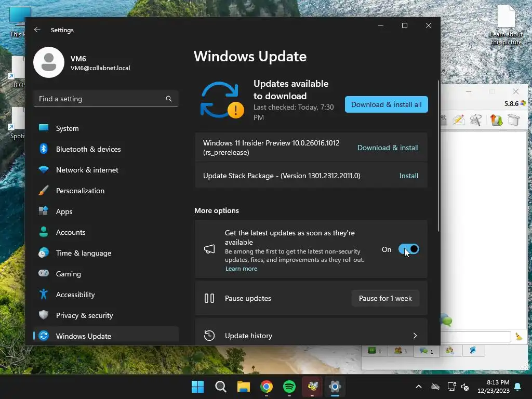Click the broom icon in background window
The image size is (532, 399).
(519, 336)
